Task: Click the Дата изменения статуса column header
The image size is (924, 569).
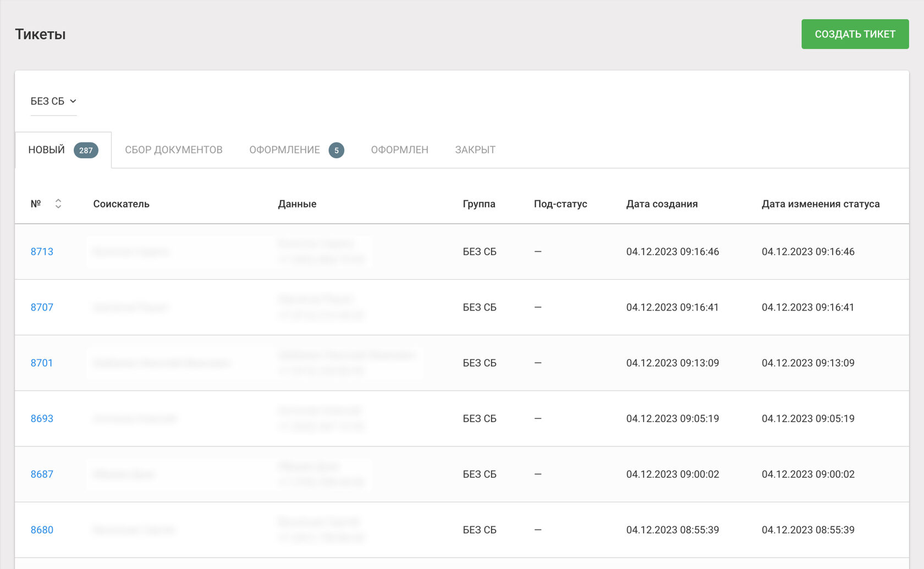Action: [821, 204]
